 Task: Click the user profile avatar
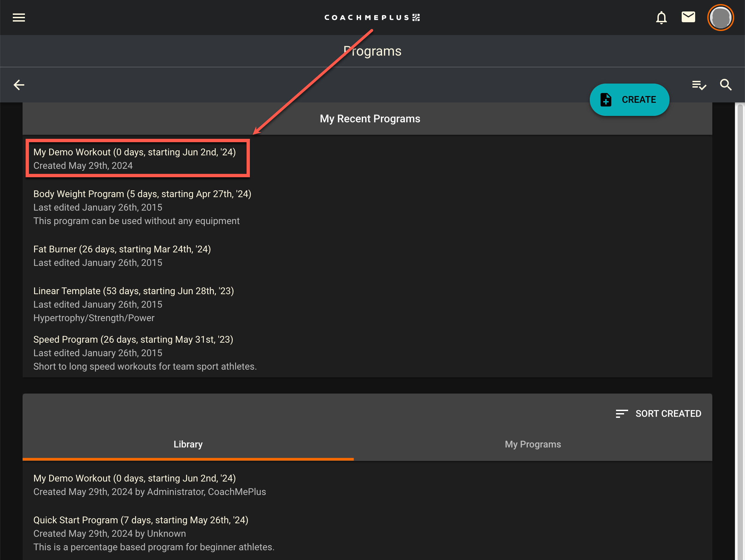pos(720,18)
